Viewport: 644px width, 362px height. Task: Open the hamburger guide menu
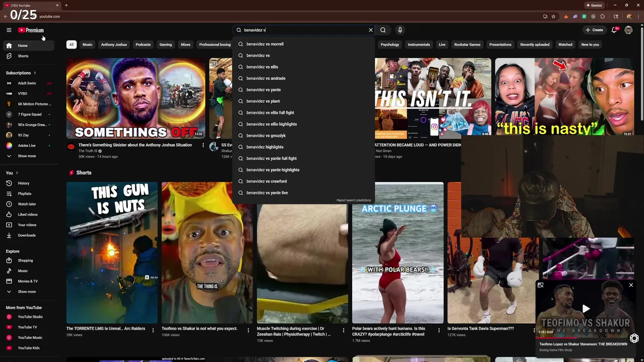tap(9, 30)
